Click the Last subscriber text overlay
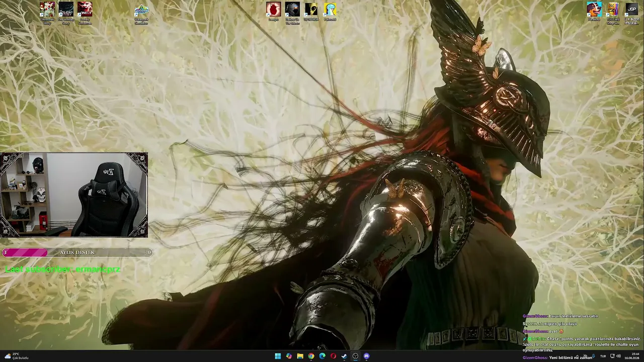Screen dimensions: 644x362 63,269
